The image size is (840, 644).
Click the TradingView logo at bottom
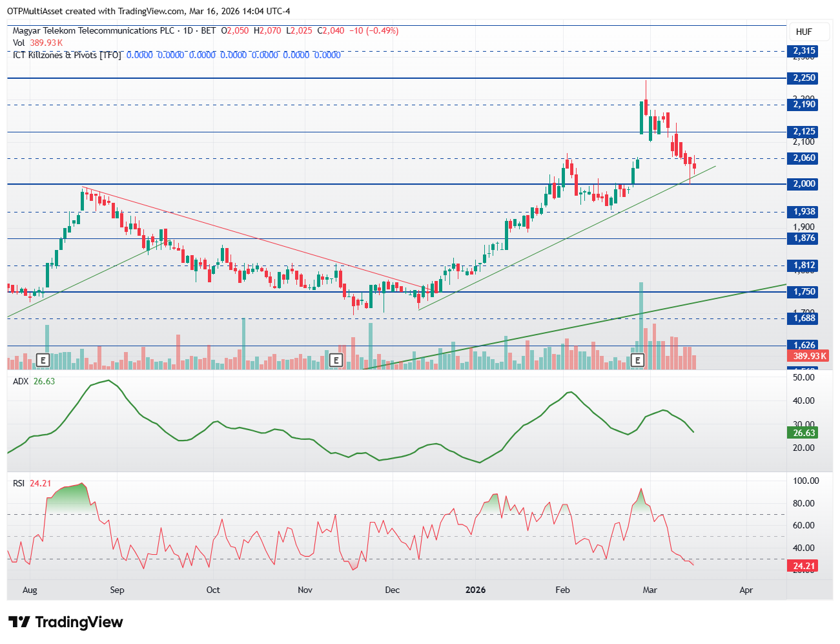pyautogui.click(x=65, y=622)
